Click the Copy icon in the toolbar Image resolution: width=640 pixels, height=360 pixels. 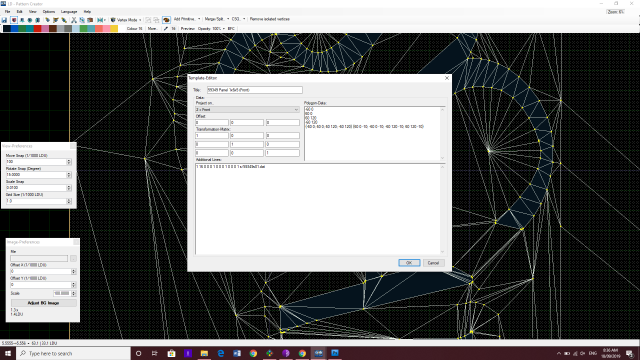[82, 20]
